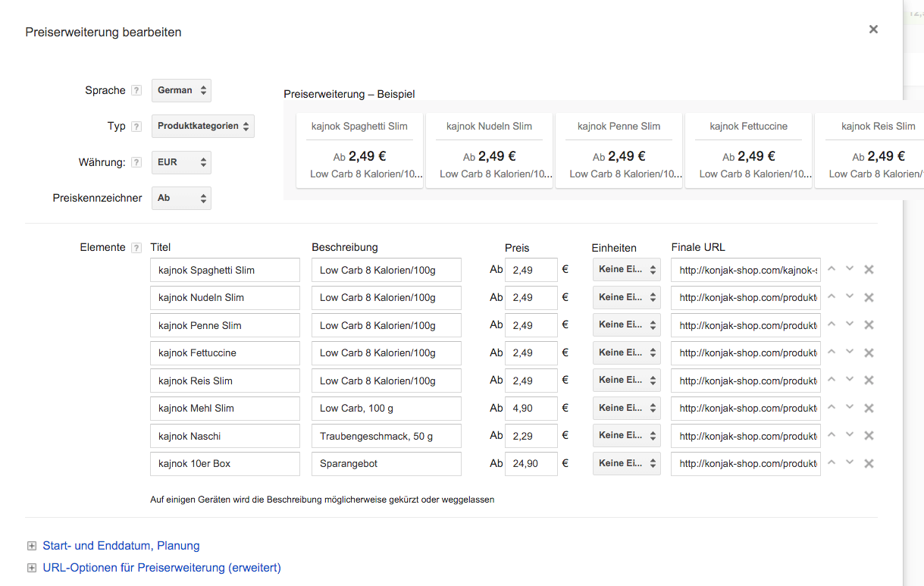Delete kajnok Spaghetti Slim row
924x586 pixels.
tap(869, 270)
